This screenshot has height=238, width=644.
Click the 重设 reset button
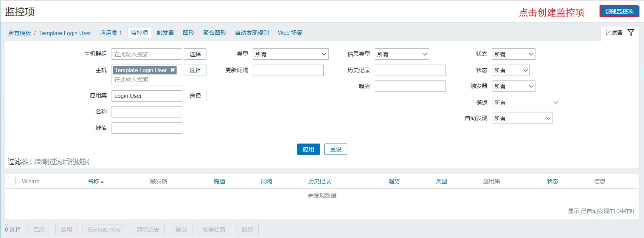click(336, 149)
